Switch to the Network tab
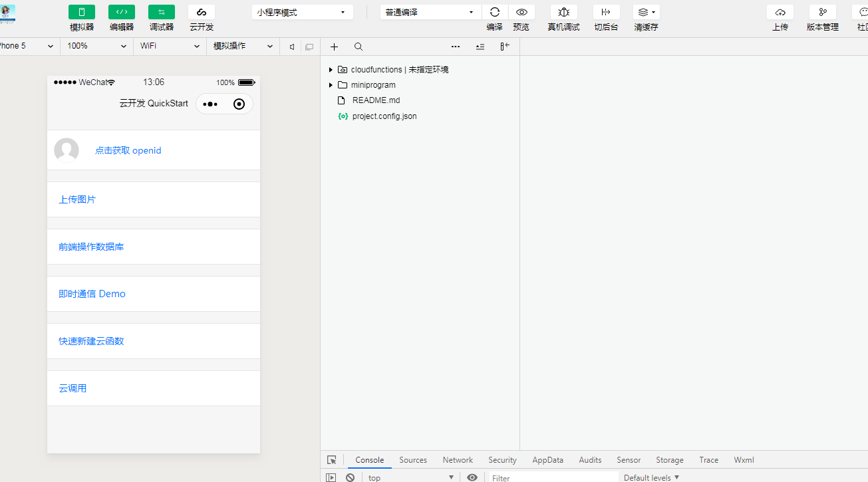Viewport: 868px width, 482px height. coord(458,460)
